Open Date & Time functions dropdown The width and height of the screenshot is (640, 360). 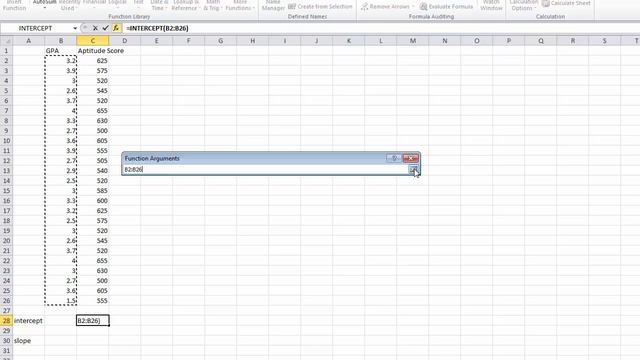click(158, 5)
